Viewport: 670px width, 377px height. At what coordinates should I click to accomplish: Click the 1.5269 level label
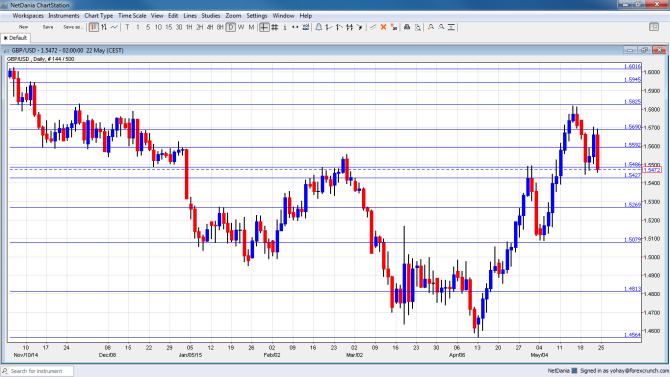point(632,205)
